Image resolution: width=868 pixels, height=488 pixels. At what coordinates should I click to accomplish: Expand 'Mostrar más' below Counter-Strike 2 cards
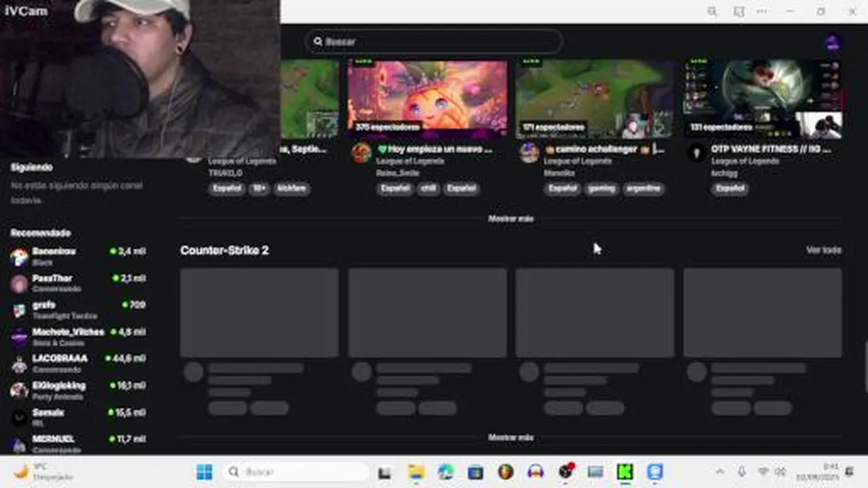511,438
